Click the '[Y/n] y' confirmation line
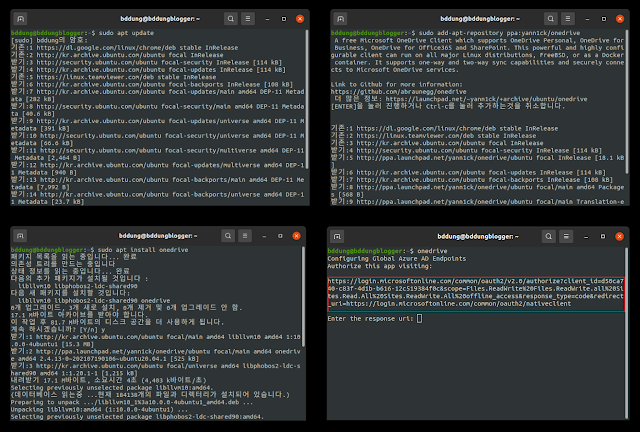The image size is (640, 432). point(58,330)
